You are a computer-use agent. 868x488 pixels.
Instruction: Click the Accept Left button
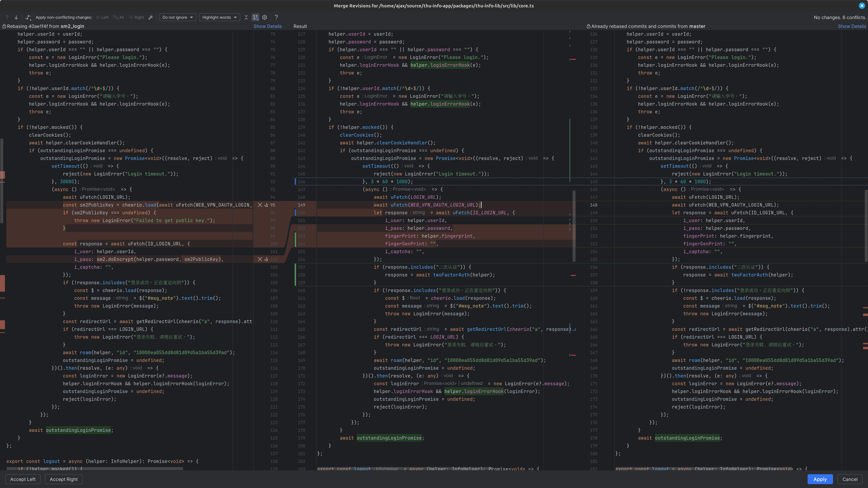pyautogui.click(x=23, y=479)
